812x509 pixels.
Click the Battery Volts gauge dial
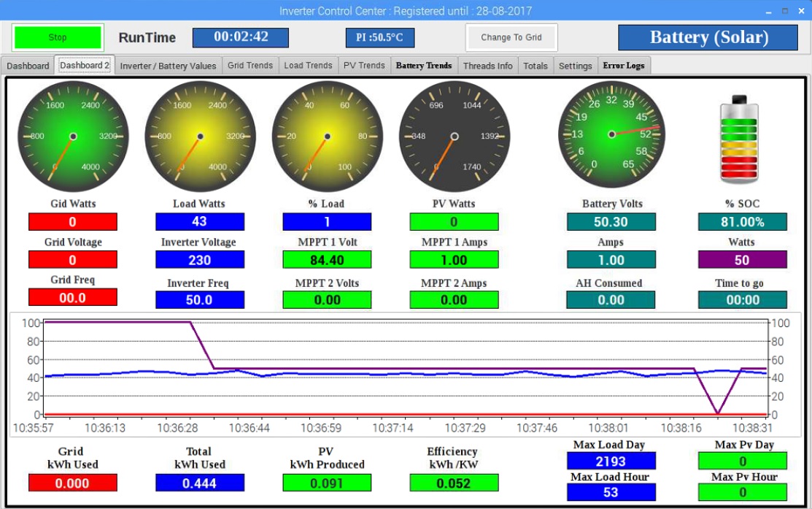pos(611,134)
